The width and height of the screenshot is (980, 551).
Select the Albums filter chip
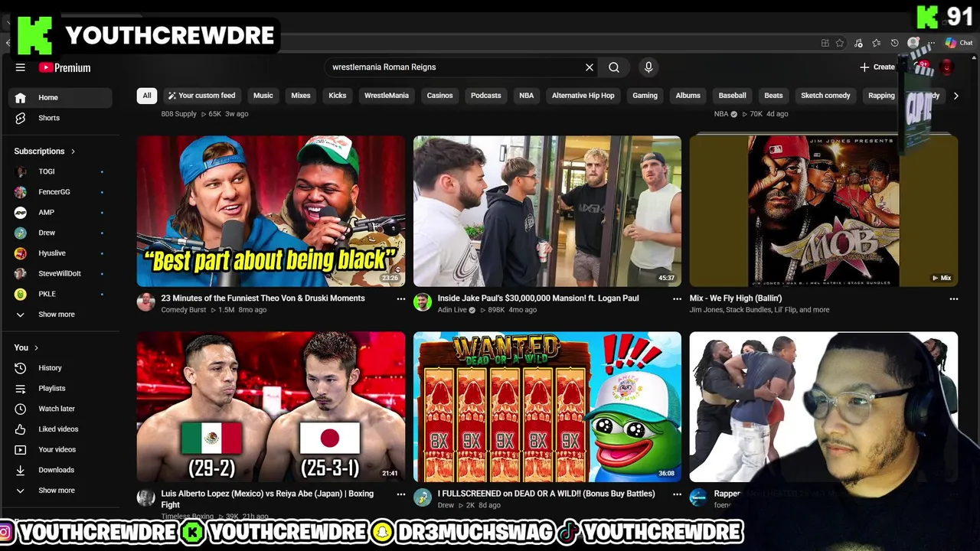point(688,96)
